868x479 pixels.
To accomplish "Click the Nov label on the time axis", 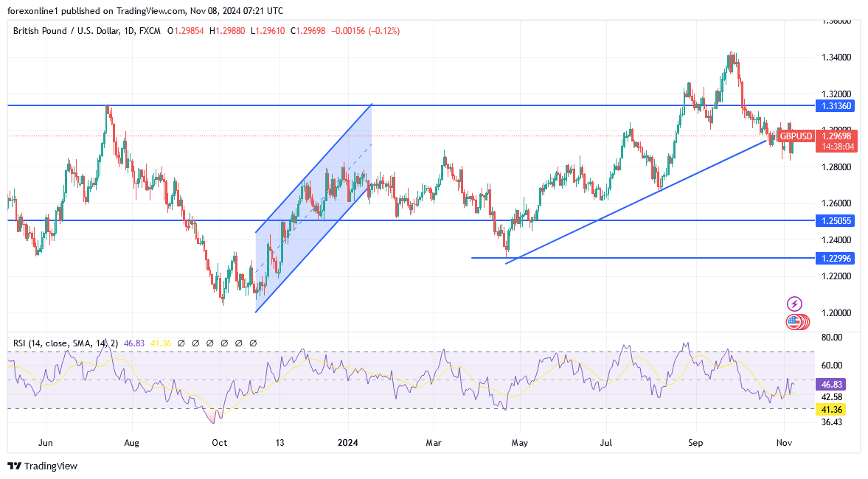I will pyautogui.click(x=783, y=443).
